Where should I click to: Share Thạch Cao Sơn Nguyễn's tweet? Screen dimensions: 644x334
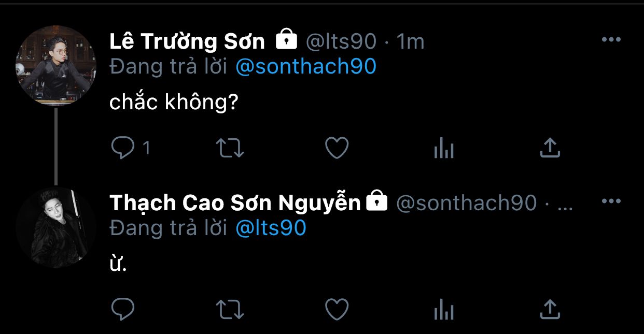pos(550,309)
